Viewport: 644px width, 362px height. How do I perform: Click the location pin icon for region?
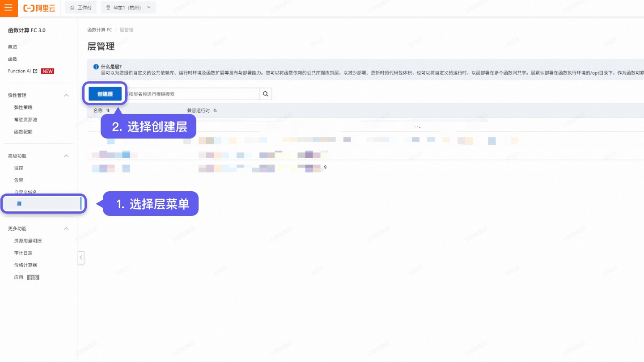click(x=107, y=7)
